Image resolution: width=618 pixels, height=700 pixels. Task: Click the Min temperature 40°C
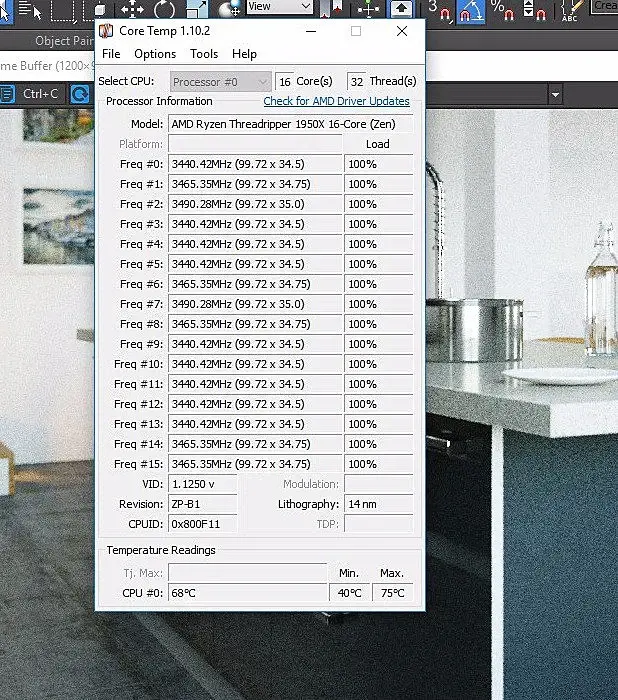pyautogui.click(x=349, y=593)
